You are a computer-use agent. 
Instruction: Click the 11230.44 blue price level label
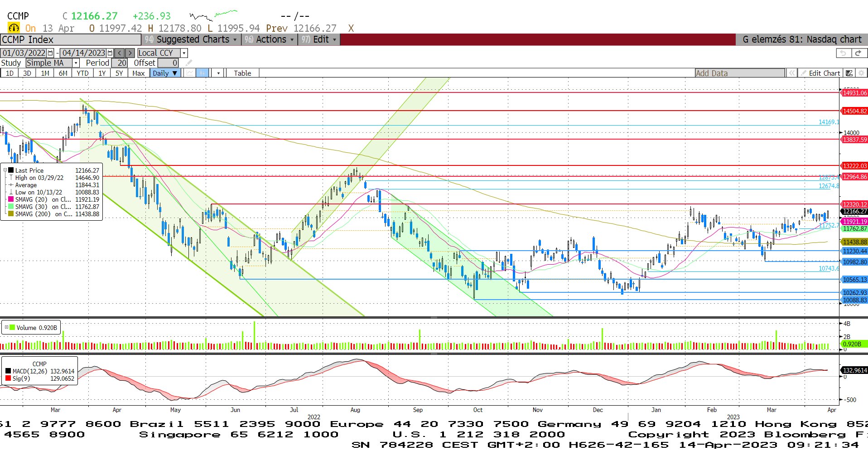[x=854, y=251]
